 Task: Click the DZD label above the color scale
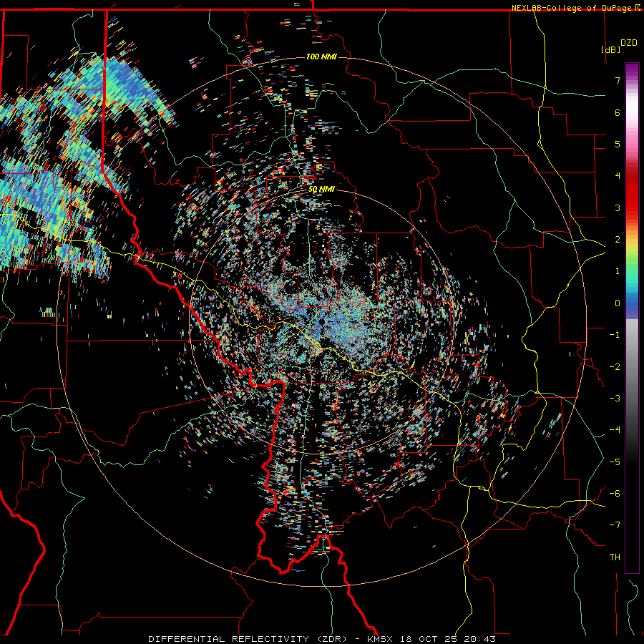point(629,43)
